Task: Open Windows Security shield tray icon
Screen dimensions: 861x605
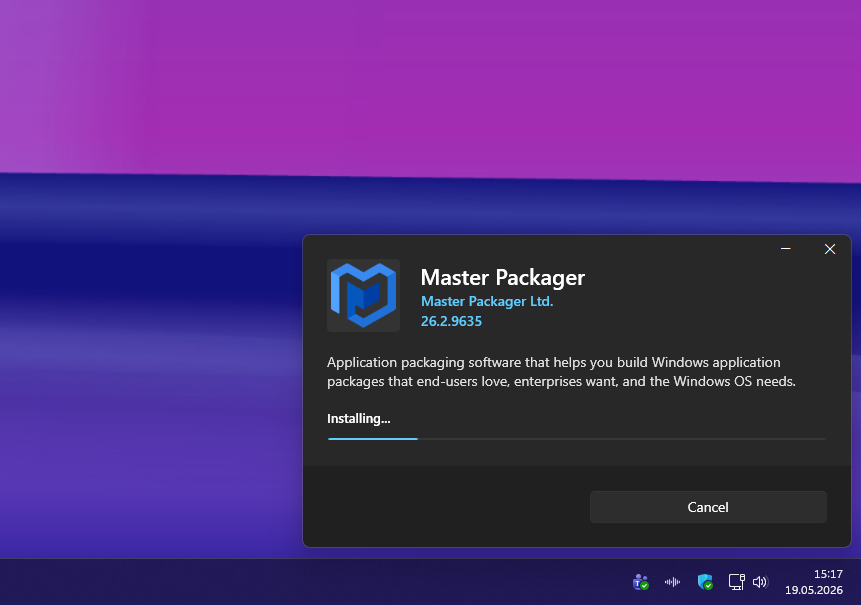Action: pyautogui.click(x=705, y=582)
